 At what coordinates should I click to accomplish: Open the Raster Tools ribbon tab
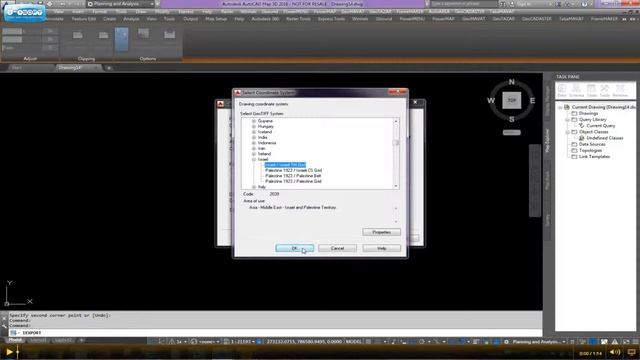click(298, 19)
